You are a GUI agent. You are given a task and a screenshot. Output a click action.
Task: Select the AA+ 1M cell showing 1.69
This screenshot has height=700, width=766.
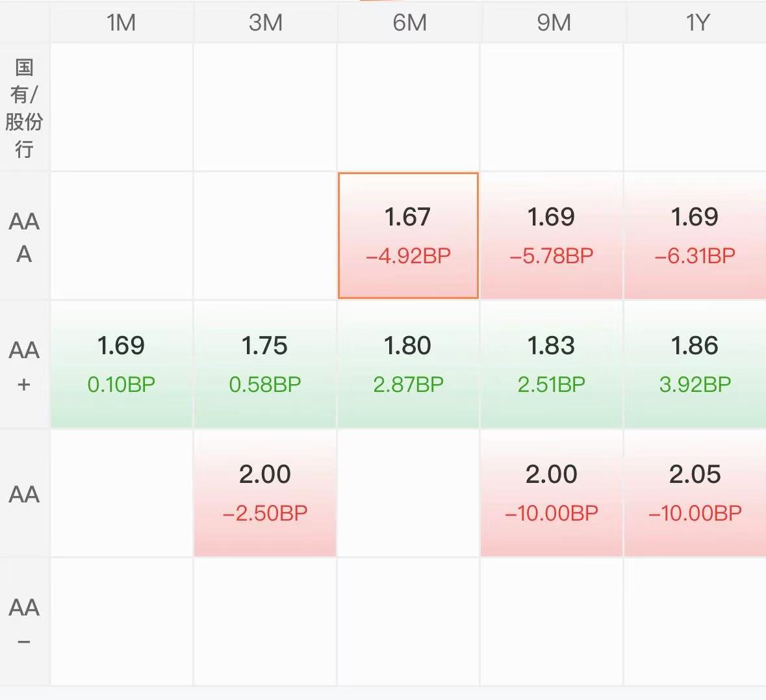[121, 364]
